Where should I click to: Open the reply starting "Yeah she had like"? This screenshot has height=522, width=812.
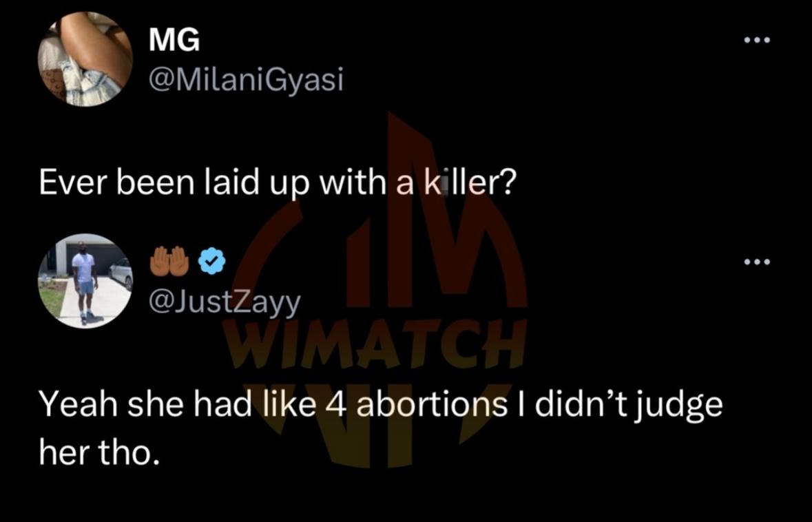380,404
